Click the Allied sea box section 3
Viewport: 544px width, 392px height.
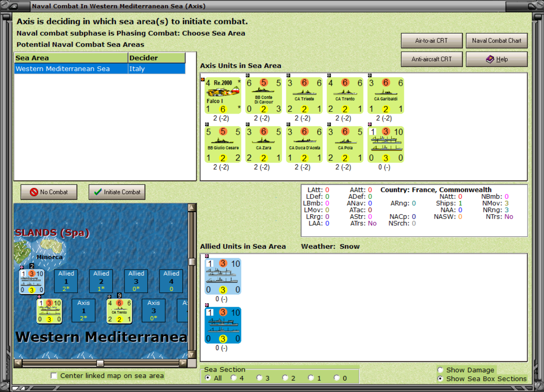(136, 281)
